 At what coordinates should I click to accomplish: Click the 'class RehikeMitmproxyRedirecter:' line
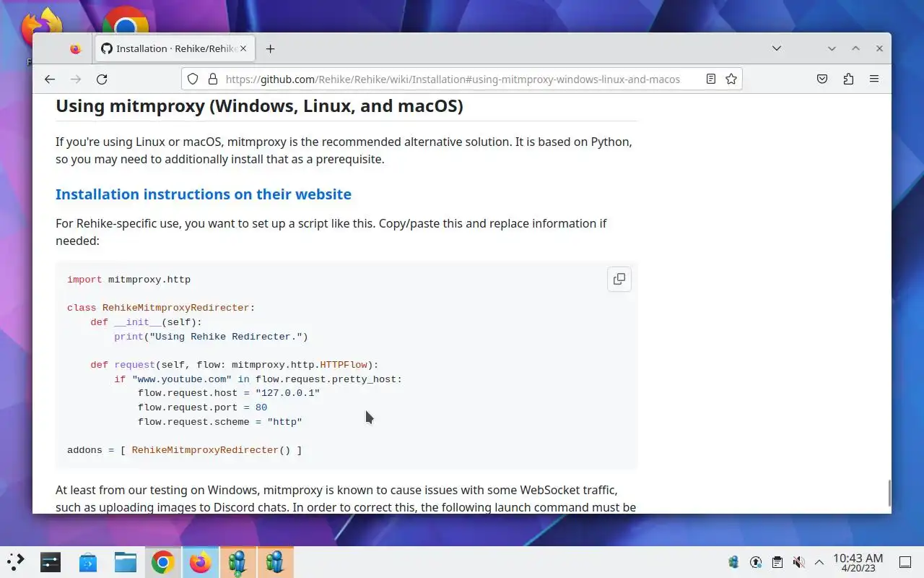click(161, 308)
